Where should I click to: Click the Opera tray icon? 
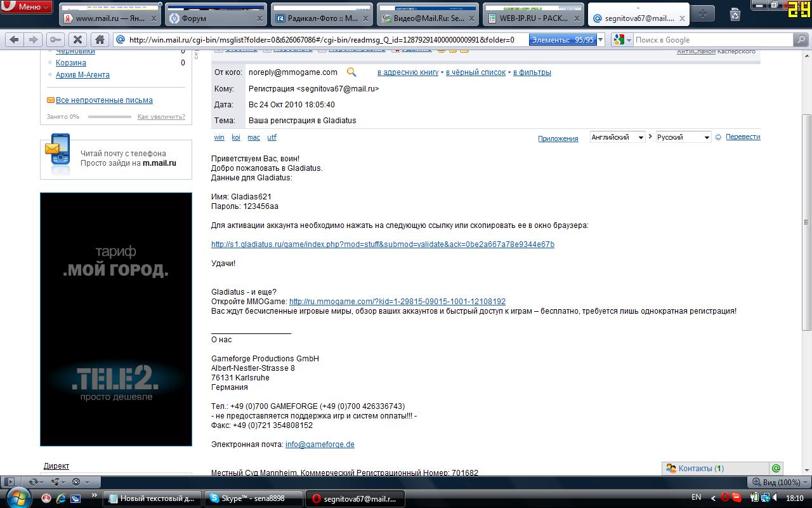click(x=726, y=498)
